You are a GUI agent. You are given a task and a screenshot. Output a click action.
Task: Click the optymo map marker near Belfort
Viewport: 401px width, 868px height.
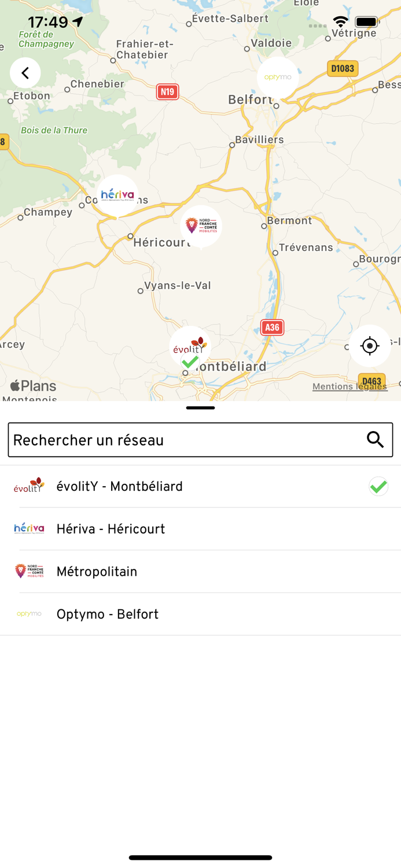(277, 76)
